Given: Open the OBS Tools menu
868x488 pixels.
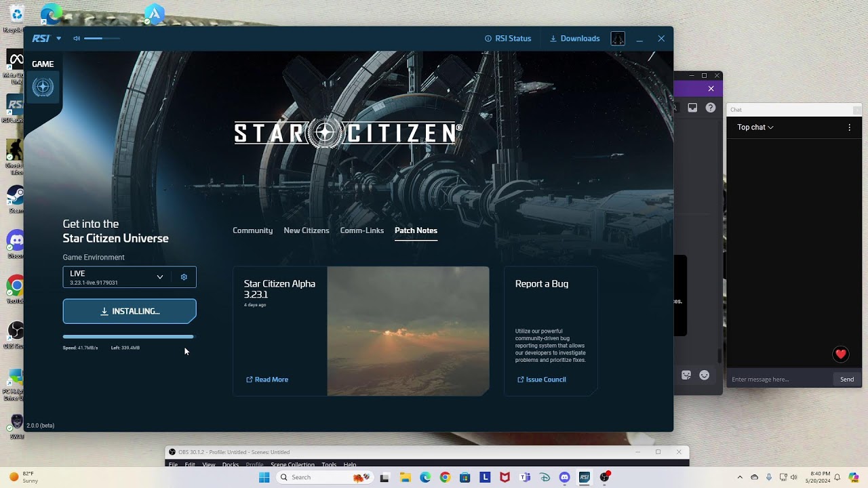Looking at the screenshot, I should point(329,464).
